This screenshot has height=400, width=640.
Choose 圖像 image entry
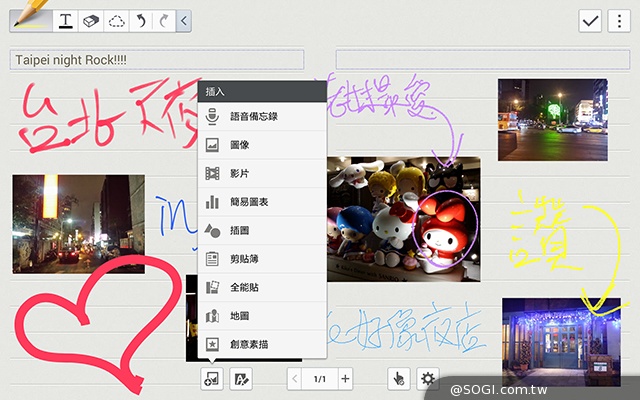[262, 145]
